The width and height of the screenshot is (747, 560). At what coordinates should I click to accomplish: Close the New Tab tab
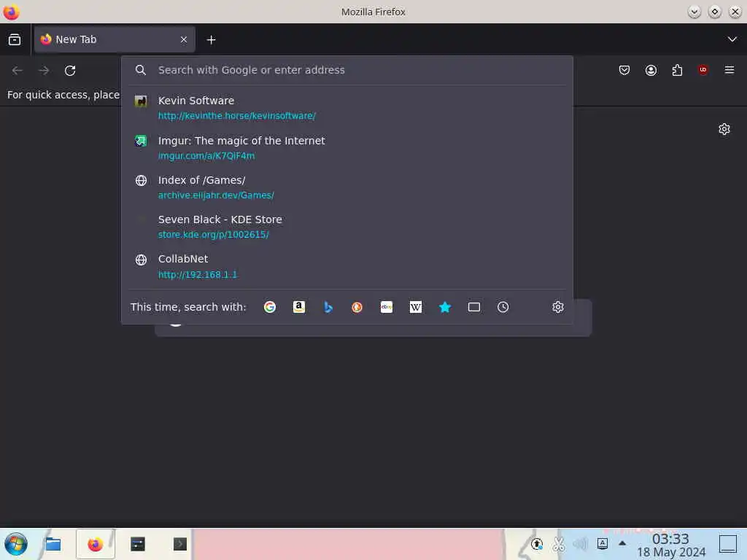tap(184, 39)
